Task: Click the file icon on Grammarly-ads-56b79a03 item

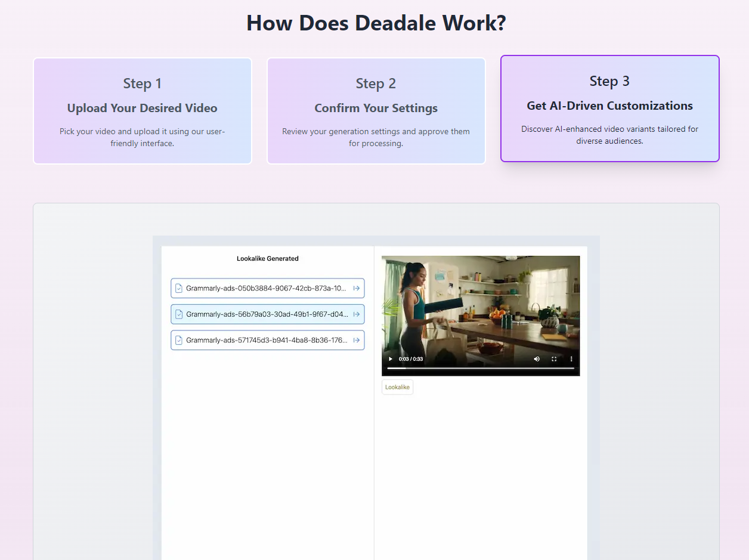Action: pyautogui.click(x=178, y=314)
